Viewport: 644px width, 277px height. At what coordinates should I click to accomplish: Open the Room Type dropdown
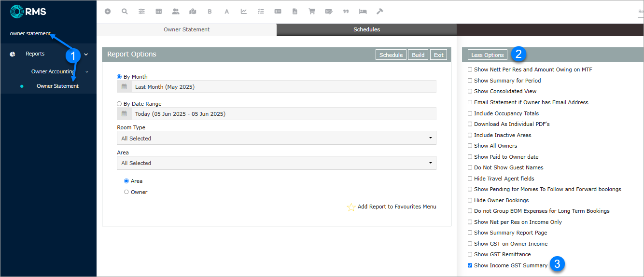click(x=276, y=138)
